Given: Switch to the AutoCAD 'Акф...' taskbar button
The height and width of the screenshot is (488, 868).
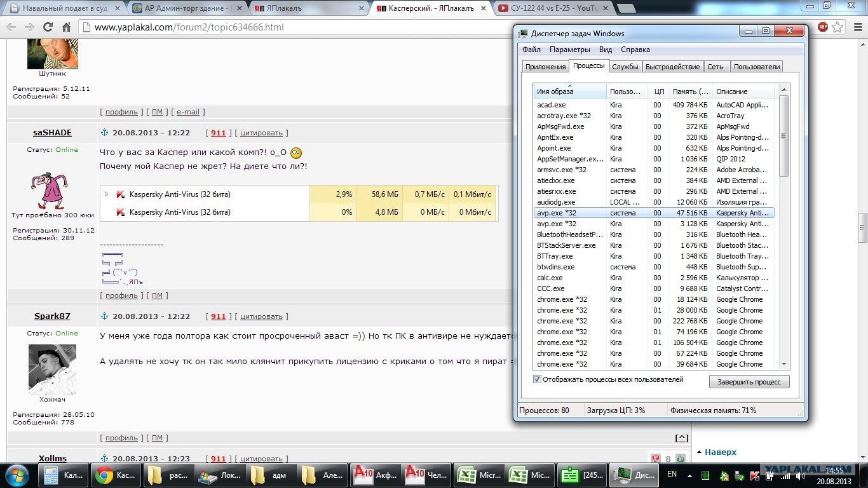Looking at the screenshot, I should [x=376, y=475].
